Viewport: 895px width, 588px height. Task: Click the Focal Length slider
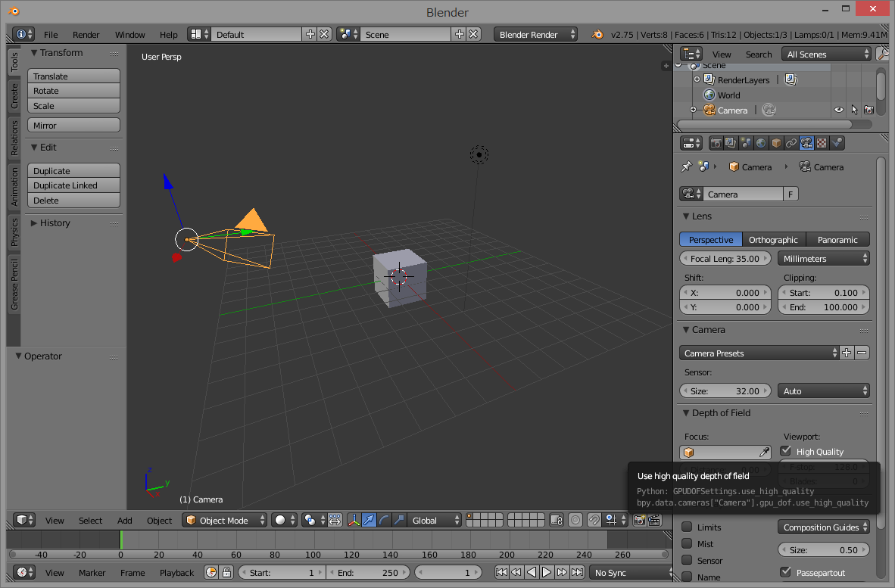click(x=725, y=258)
